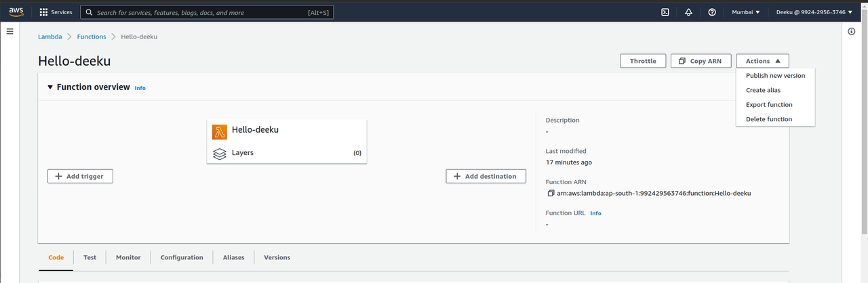This screenshot has height=283, width=868.
Task: Go to Lambda breadcrumb link
Action: tap(50, 37)
